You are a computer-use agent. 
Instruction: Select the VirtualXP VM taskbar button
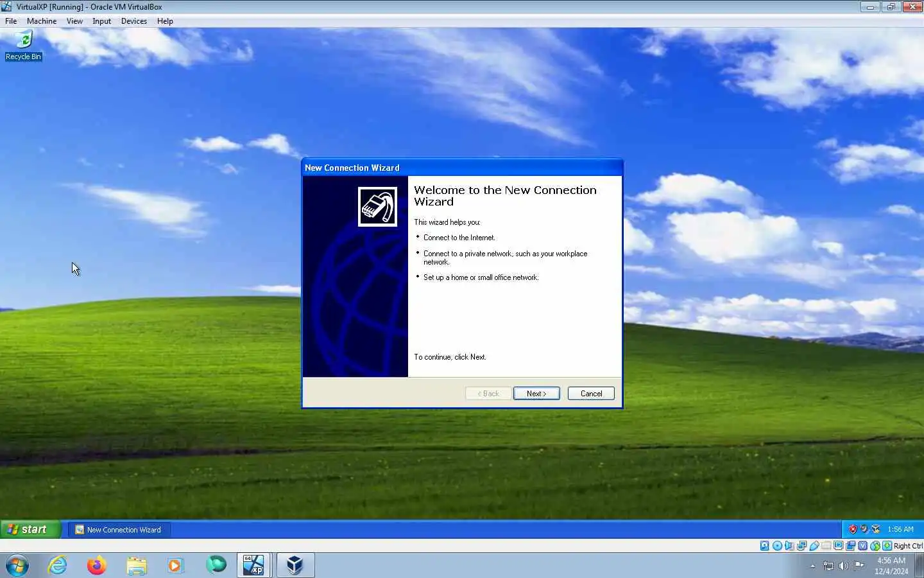click(253, 565)
